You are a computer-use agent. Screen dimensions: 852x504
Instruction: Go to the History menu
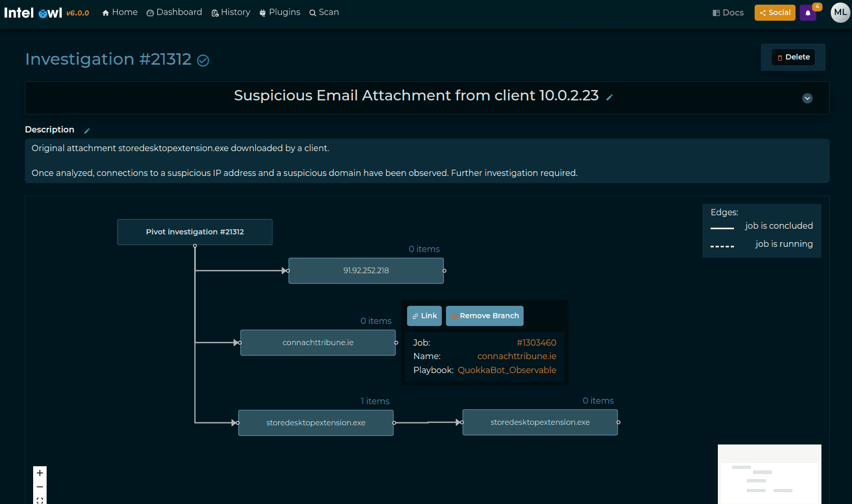230,12
